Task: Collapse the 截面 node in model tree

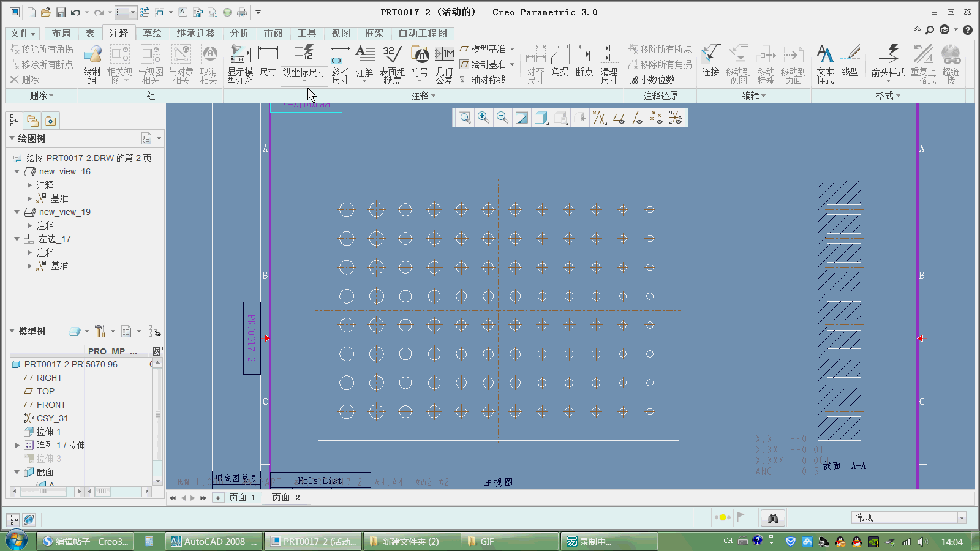Action: (17, 472)
